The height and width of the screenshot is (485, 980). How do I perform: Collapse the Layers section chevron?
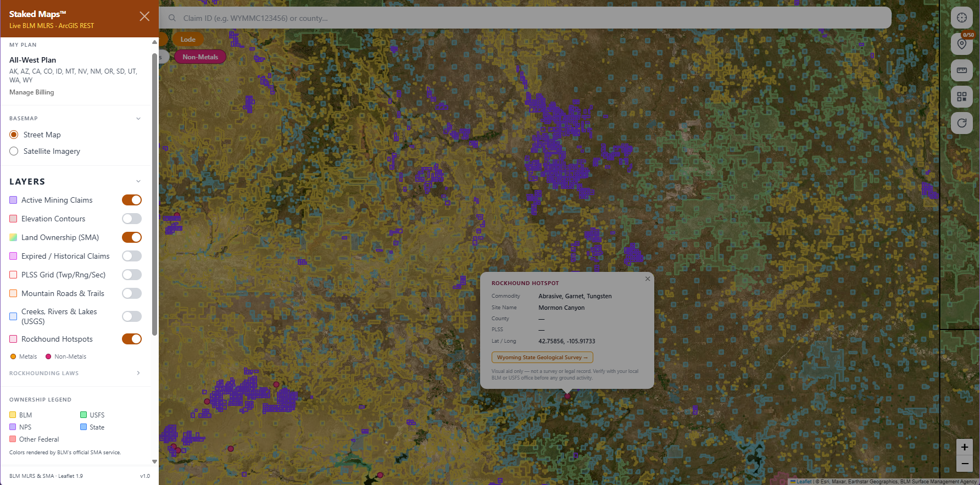click(x=138, y=181)
